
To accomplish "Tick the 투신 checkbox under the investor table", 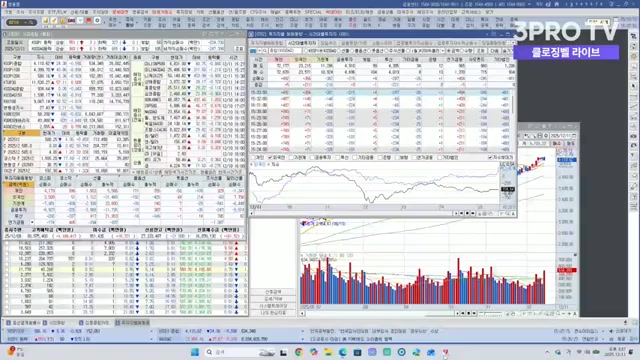I will click(339, 157).
